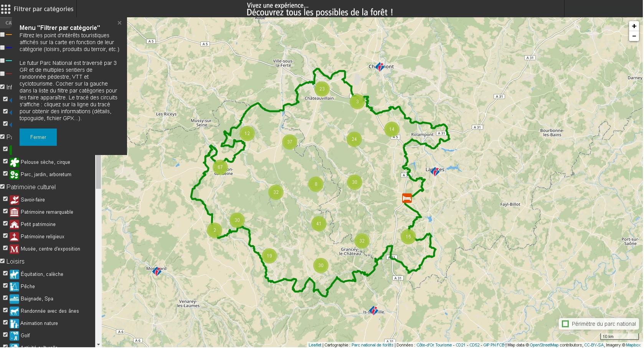Open the Filtrer par catégories menu
644x348 pixels.
coord(43,9)
